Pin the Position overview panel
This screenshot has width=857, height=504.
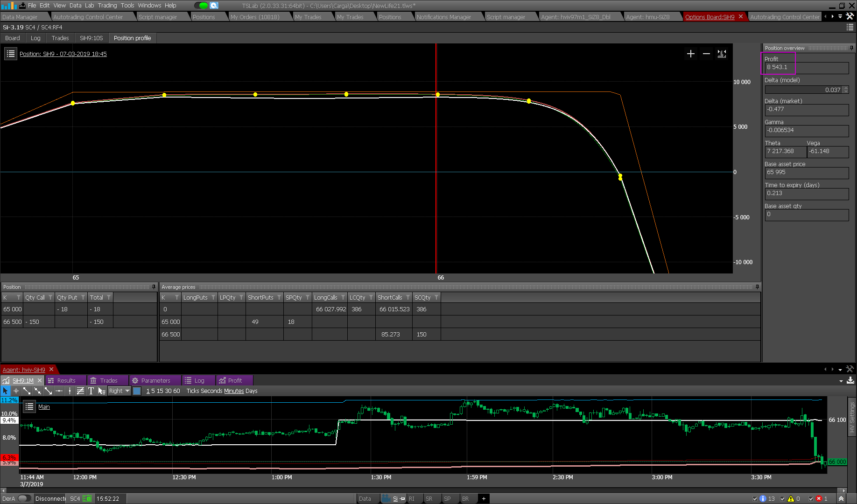point(851,48)
